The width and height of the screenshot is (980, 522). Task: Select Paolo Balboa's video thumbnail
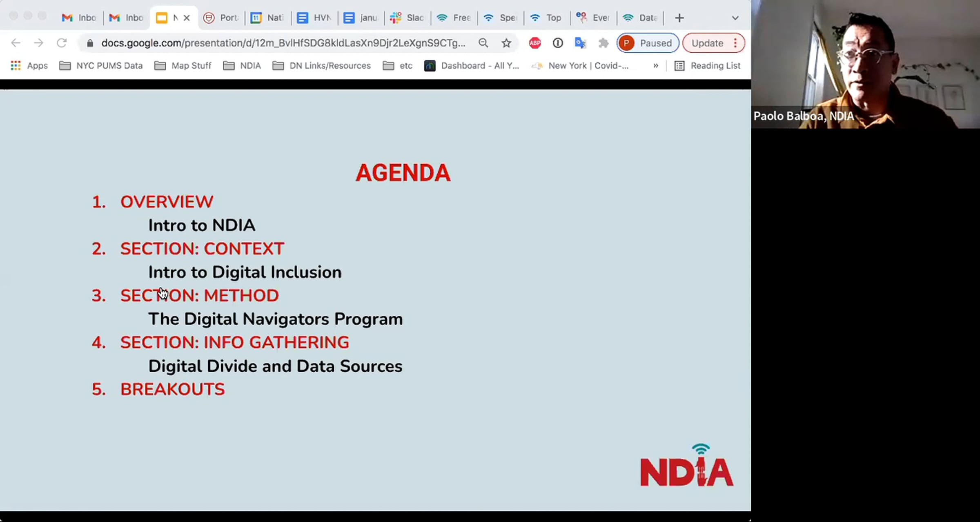(865, 64)
